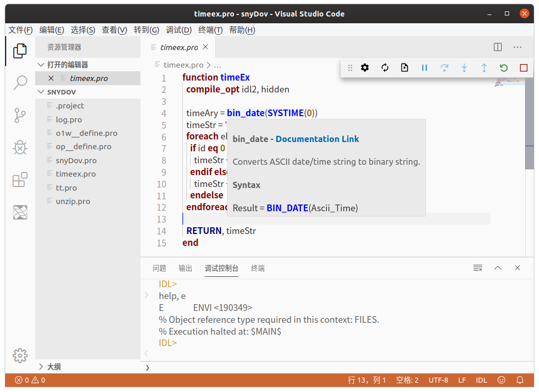The width and height of the screenshot is (539, 392).
Task: Click the debug toolbar refresh arrows icon
Action: (x=385, y=68)
